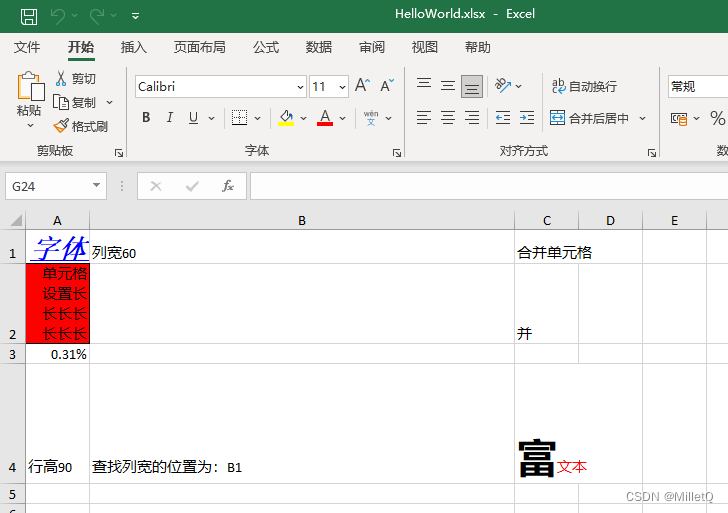Click the 格式刷 format painter button

[81, 126]
